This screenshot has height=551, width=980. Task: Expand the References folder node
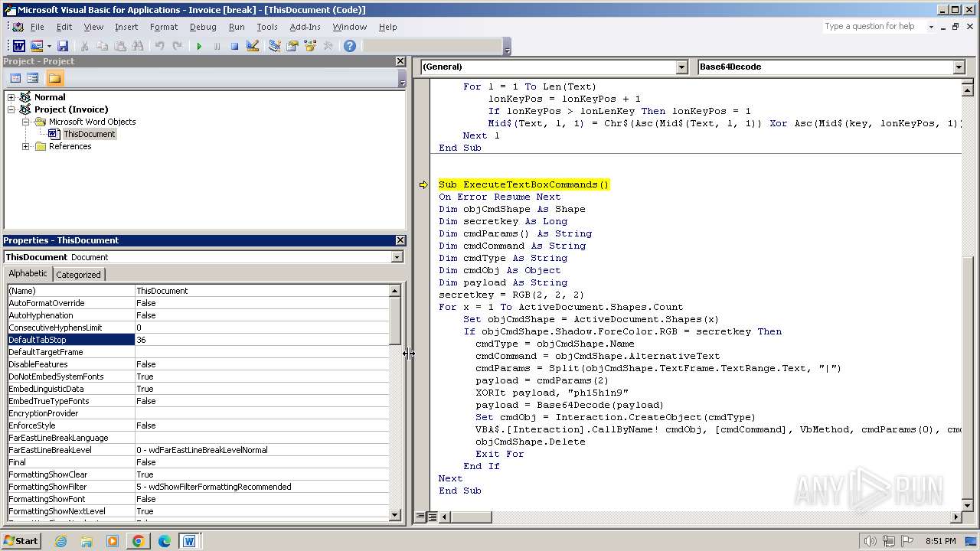pos(26,146)
